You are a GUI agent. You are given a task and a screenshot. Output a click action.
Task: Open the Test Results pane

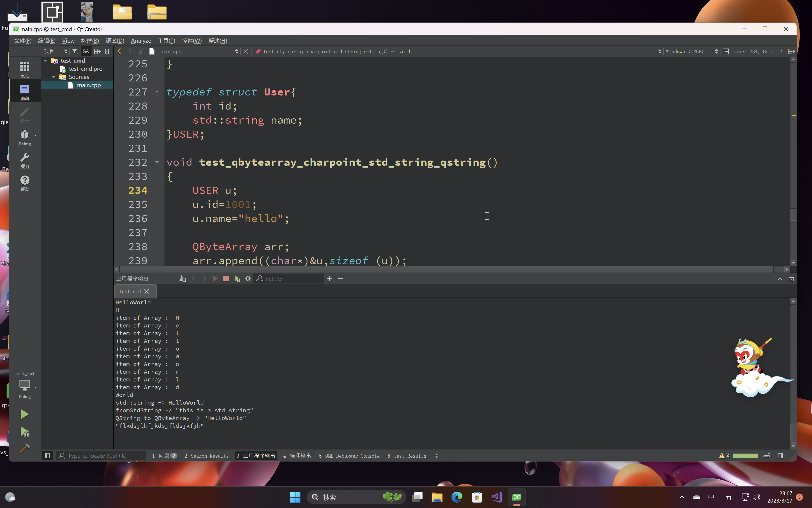coord(407,456)
